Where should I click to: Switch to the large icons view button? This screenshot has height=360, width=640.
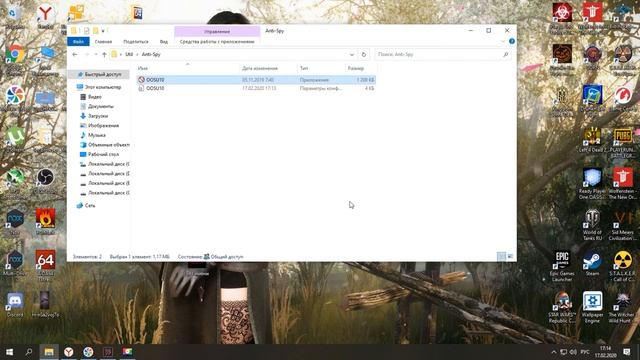coord(510,256)
